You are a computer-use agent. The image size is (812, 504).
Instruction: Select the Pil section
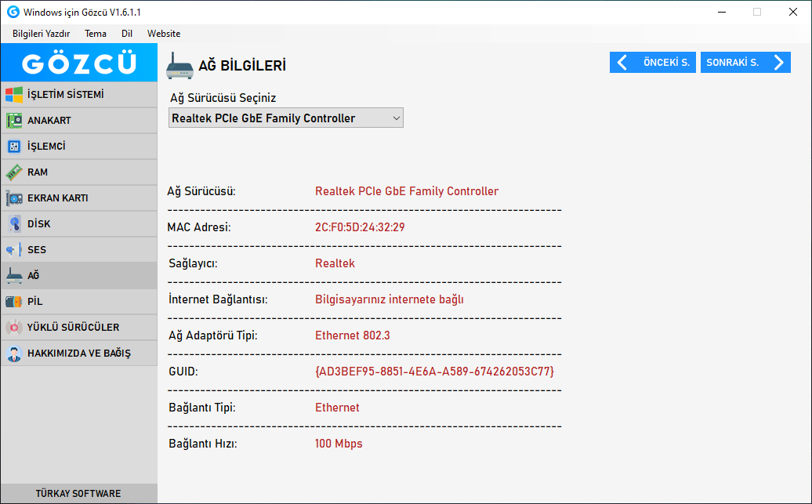[x=79, y=302]
